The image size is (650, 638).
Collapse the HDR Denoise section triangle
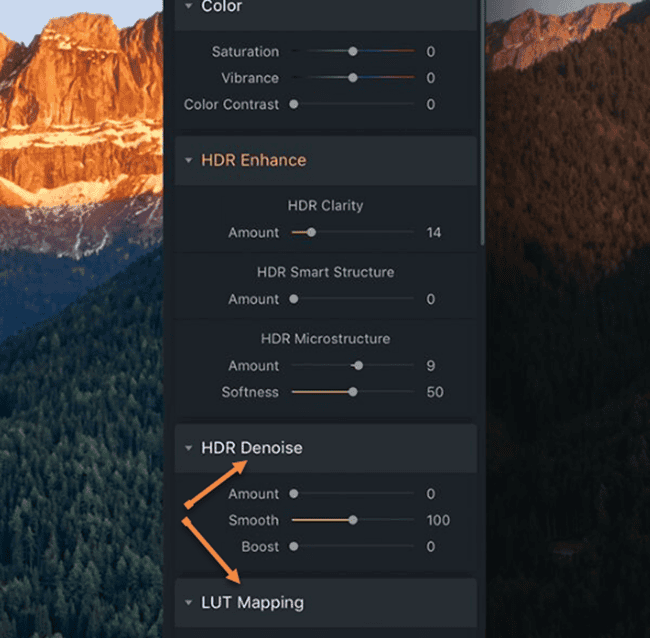tap(189, 448)
